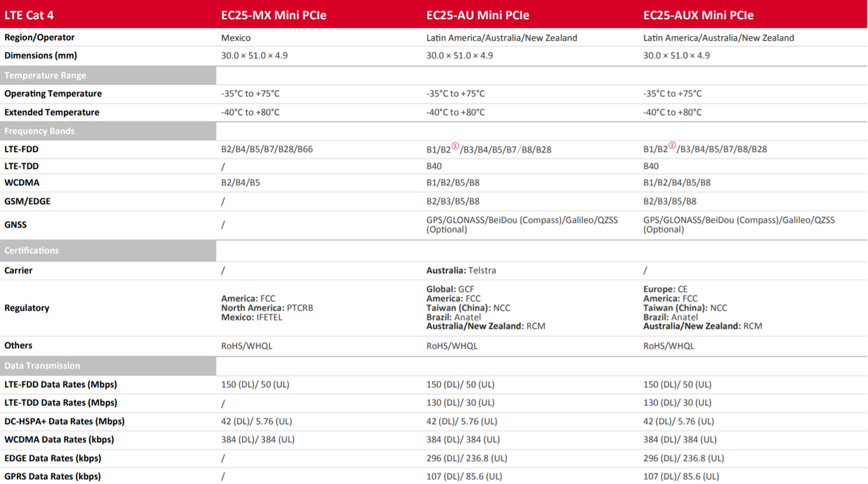Click the red footnote marker in EC25-AU LTE-FDD
Viewport: 868px width, 484px height.
point(455,146)
